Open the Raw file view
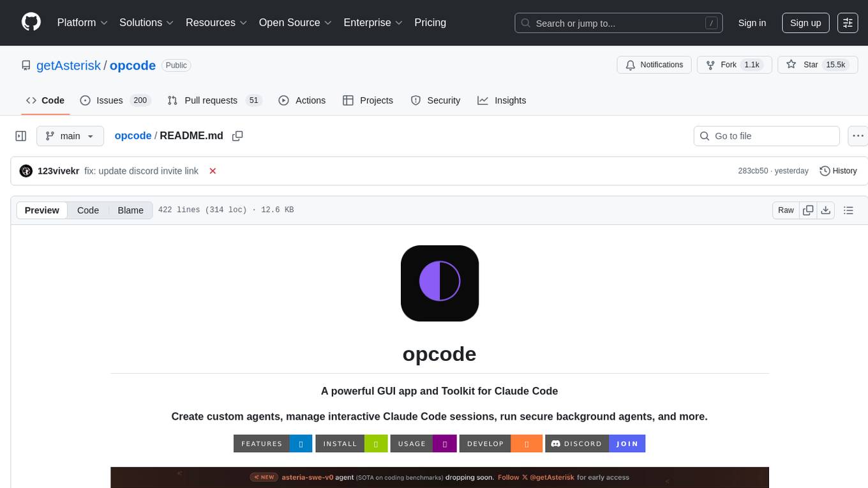This screenshot has width=868, height=488. coord(786,210)
